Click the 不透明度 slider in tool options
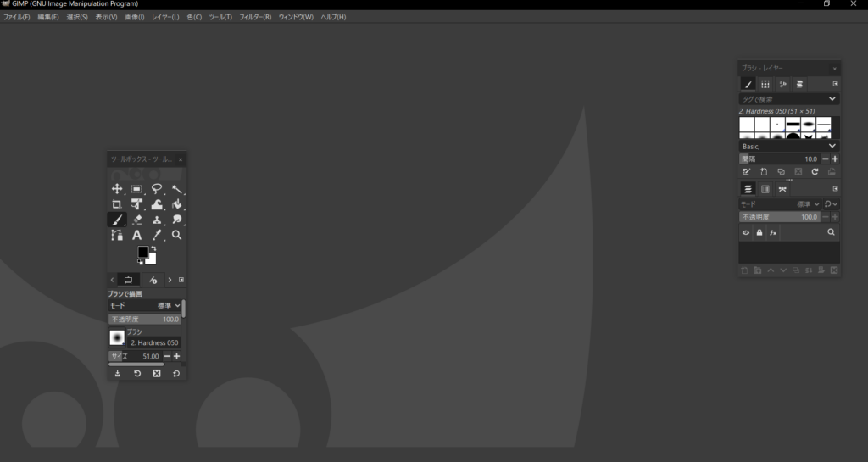Viewport: 868px width, 462px height. click(144, 320)
